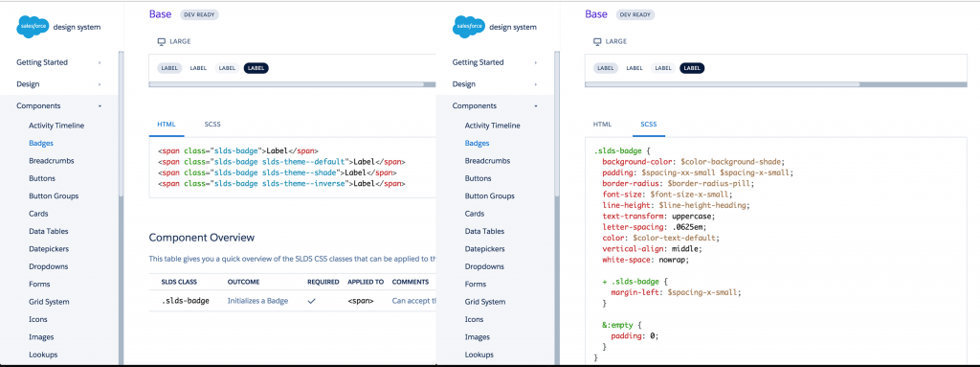Open Data Tables in the left page sidebar
The width and height of the screenshot is (980, 367).
pyautogui.click(x=49, y=231)
